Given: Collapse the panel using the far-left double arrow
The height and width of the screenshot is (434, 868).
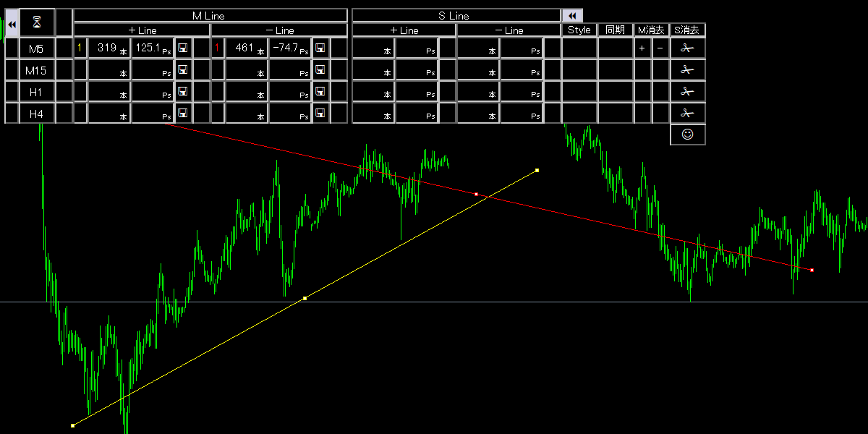Looking at the screenshot, I should click(12, 23).
